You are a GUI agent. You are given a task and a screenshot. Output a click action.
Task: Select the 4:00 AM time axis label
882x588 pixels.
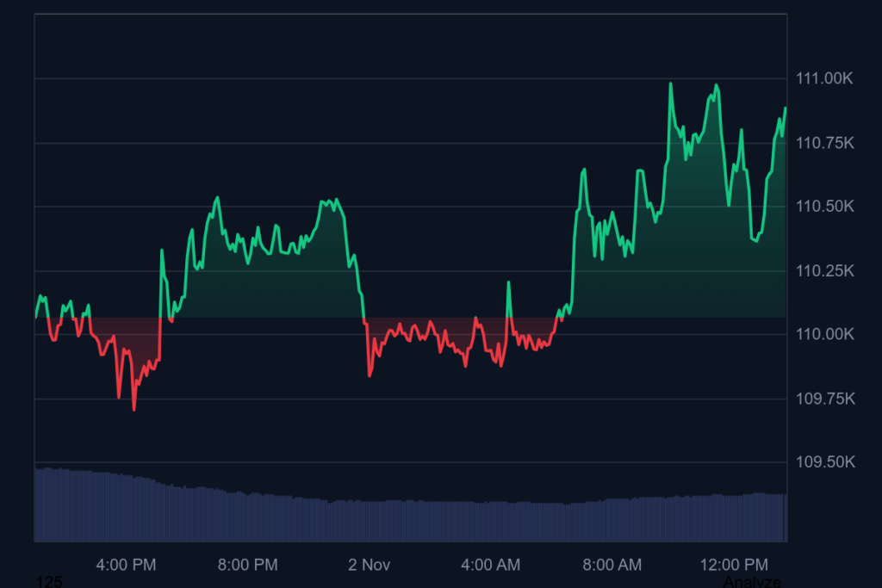490,565
